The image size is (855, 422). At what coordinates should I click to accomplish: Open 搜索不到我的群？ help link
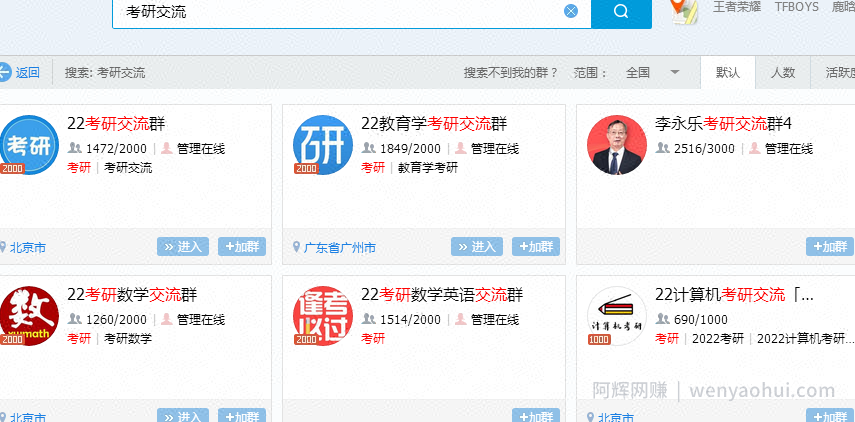tap(511, 73)
